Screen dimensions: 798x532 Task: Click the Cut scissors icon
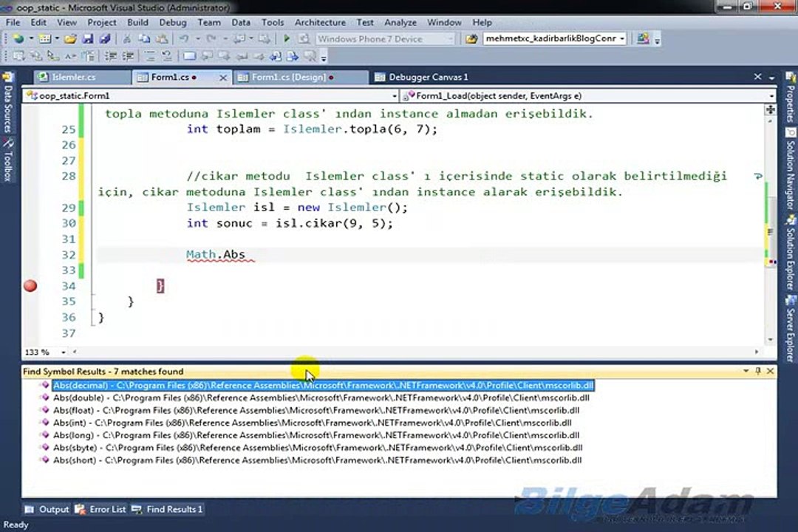127,38
